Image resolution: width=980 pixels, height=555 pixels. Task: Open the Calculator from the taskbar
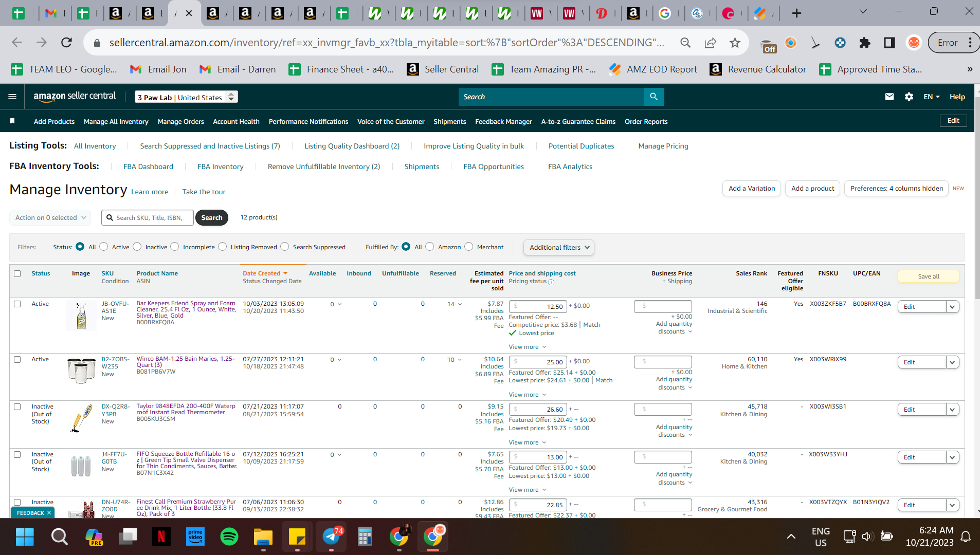(x=365, y=537)
